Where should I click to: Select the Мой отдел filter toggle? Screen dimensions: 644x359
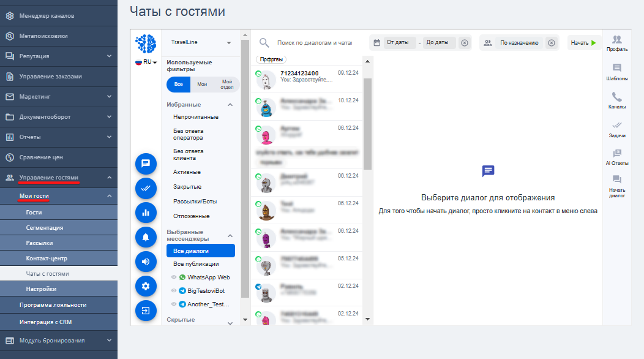(x=227, y=85)
